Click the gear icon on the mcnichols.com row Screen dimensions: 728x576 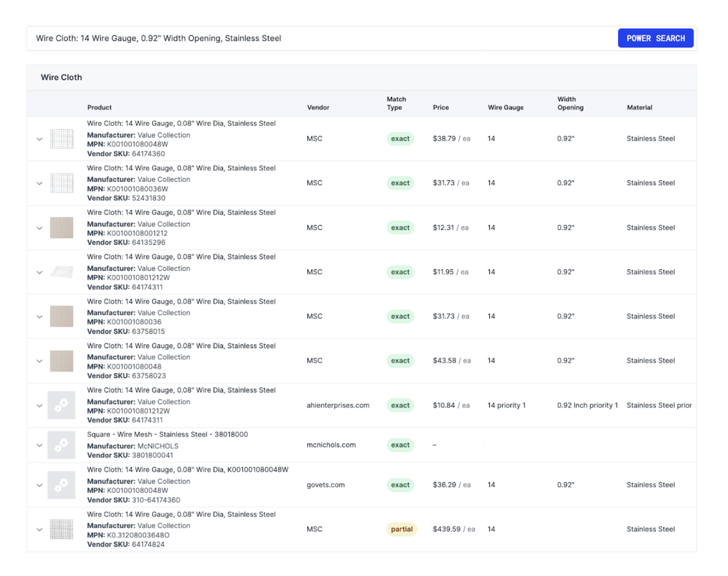point(61,445)
